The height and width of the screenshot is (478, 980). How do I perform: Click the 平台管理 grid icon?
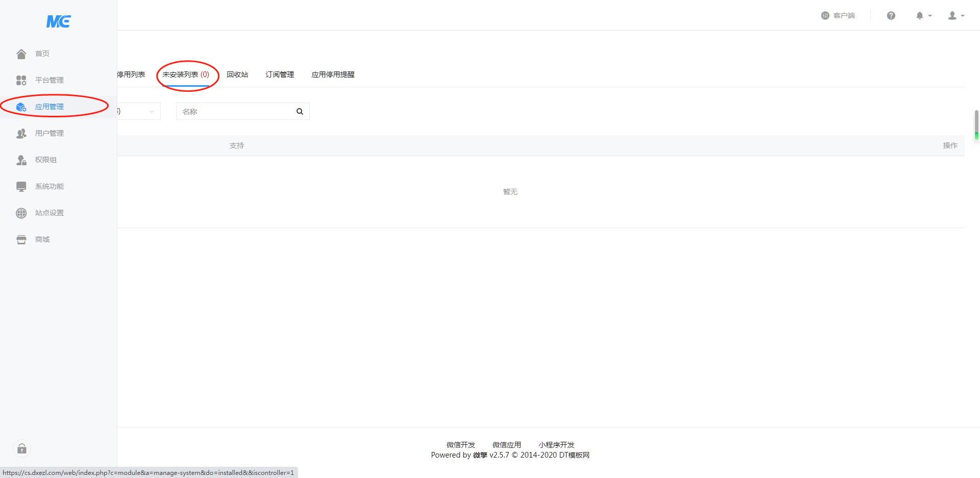click(x=21, y=80)
